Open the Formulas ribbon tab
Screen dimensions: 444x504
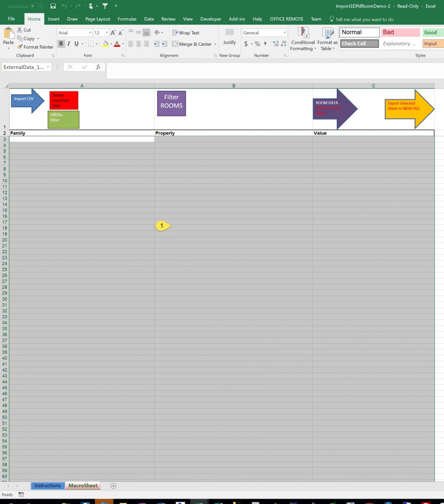point(127,19)
